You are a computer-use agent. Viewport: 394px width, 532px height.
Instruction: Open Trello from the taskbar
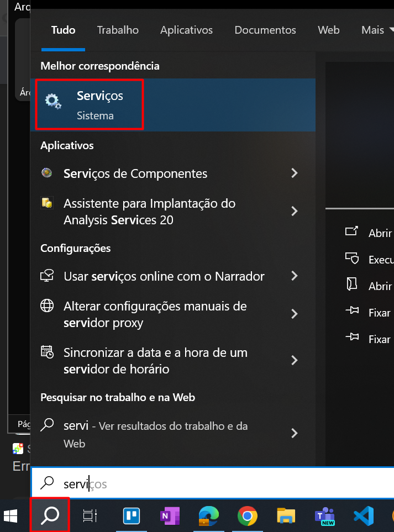point(131,516)
